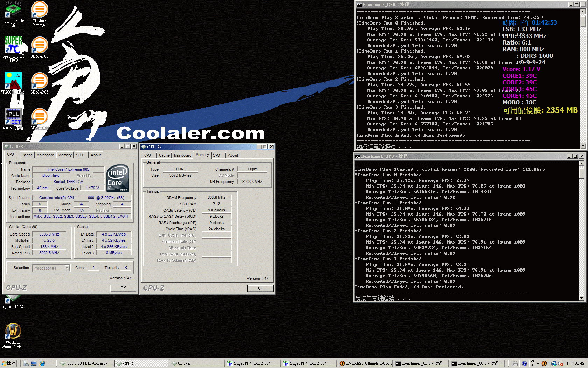This screenshot has height=368, width=588.
Task: Click scroll-up arrow in Benchmark_GPU console
Action: pyautogui.click(x=581, y=163)
